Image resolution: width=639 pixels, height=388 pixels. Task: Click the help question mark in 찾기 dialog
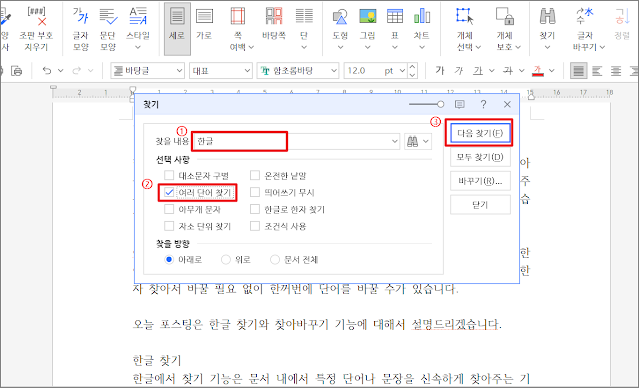pyautogui.click(x=483, y=104)
